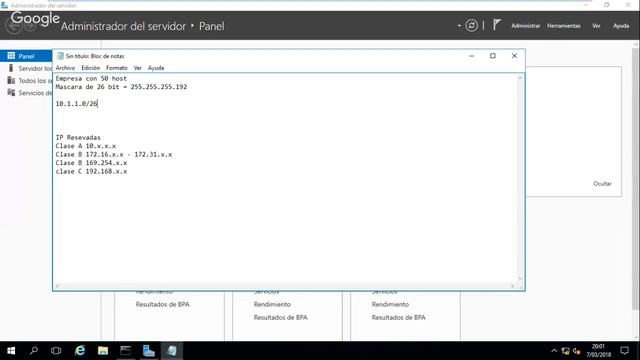Open Rendimiento in the middle tile
This screenshot has width=640, height=360.
tap(272, 304)
